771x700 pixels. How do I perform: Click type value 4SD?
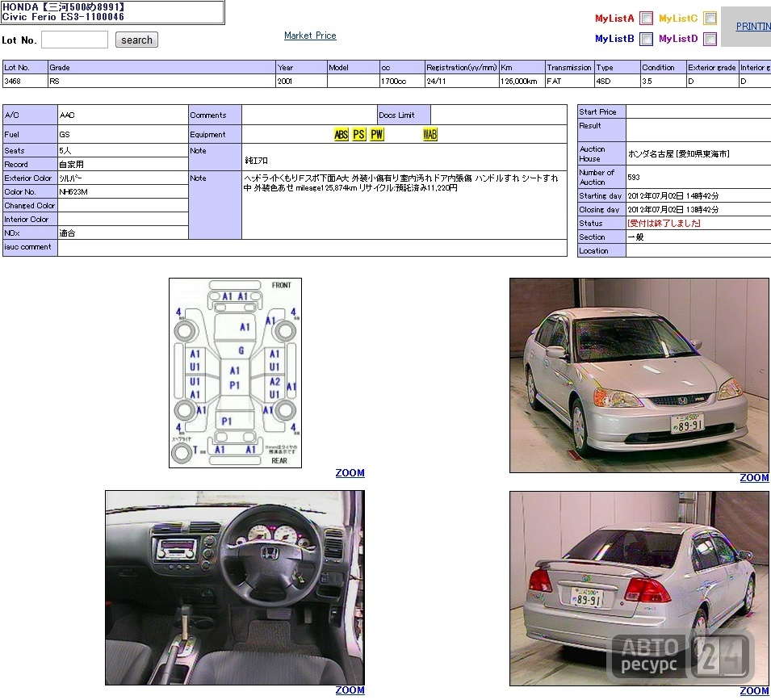pyautogui.click(x=603, y=81)
